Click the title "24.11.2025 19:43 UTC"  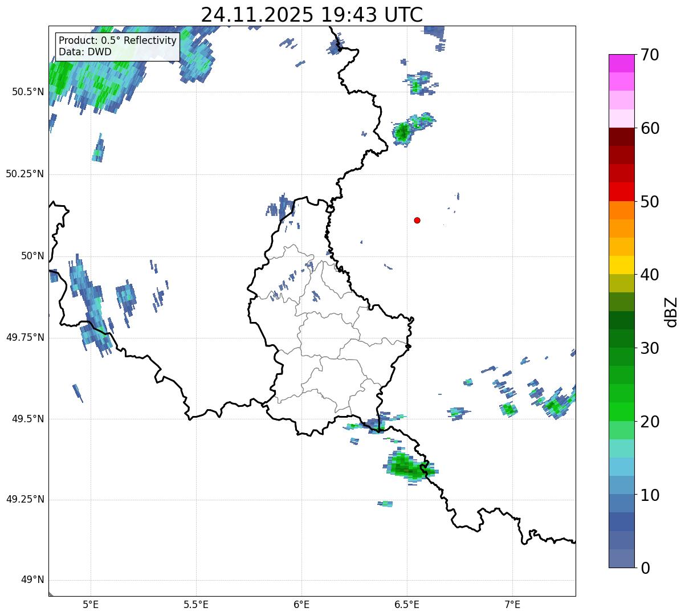point(312,15)
